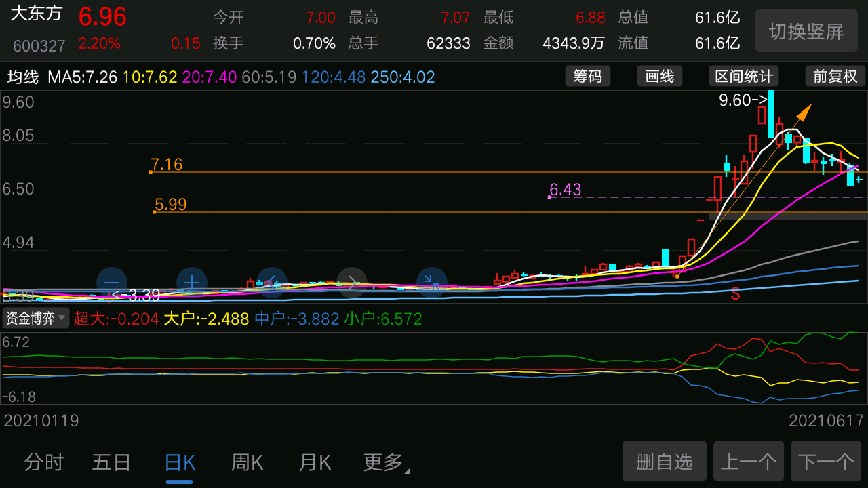Viewport: 868px width, 488px height.
Task: Tap the current price 6.96
Action: (x=102, y=16)
